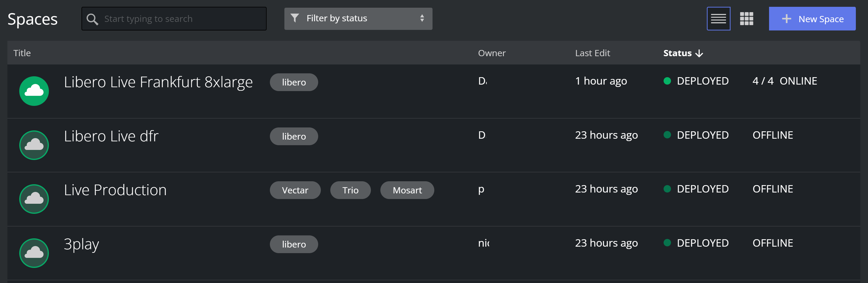Click the cloud icon for Libero Live Frankfurt 8xlarge

(34, 91)
